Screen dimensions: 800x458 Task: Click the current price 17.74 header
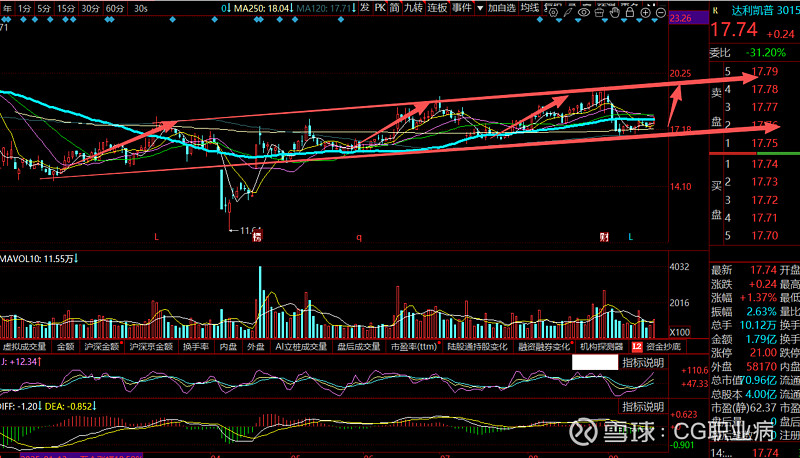point(734,30)
